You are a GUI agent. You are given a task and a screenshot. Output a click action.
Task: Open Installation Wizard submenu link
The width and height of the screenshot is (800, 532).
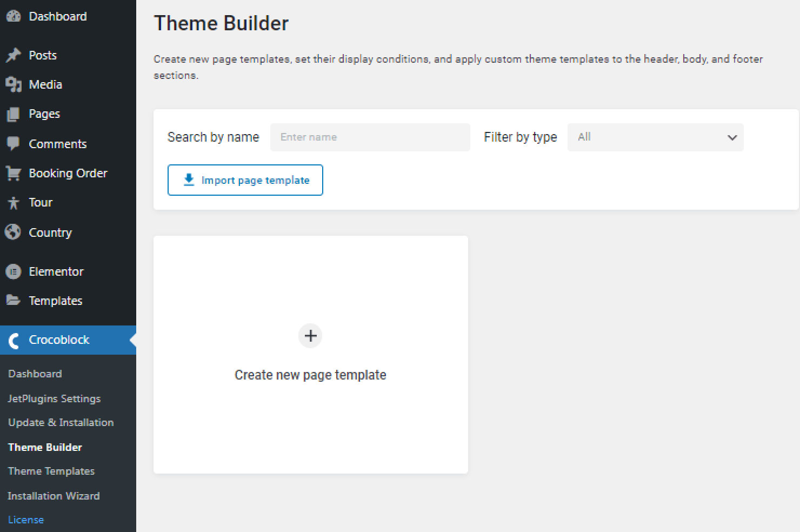(54, 496)
